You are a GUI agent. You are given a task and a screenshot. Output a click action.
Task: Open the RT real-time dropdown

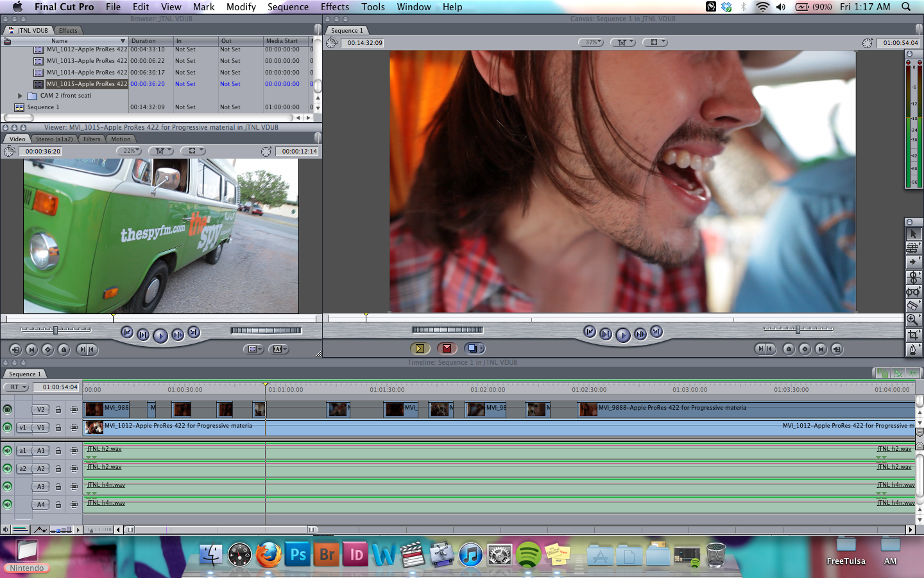point(16,387)
